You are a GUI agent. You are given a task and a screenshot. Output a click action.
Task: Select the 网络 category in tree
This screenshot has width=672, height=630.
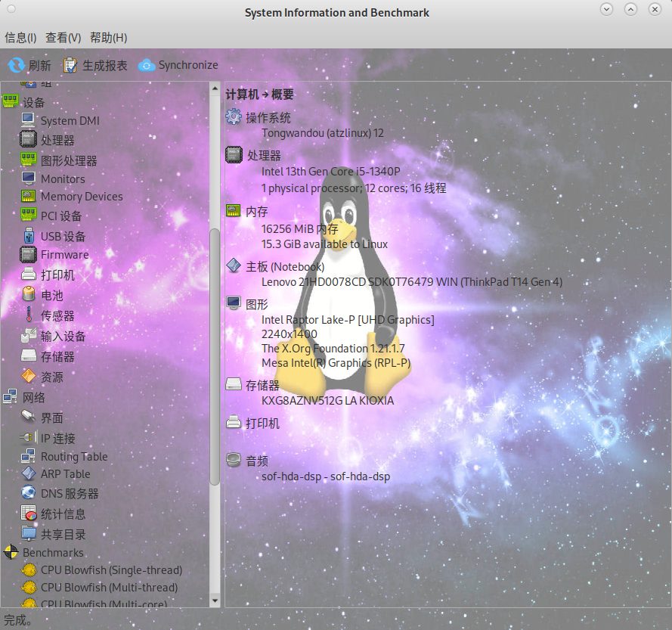(34, 398)
